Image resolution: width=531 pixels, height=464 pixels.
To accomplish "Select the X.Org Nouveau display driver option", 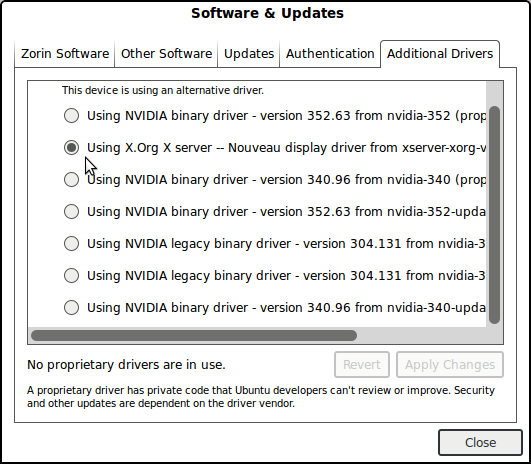I will pos(71,148).
